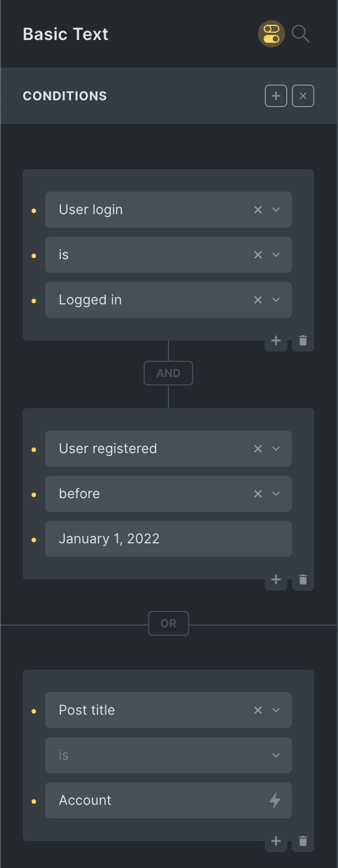338x868 pixels.
Task: Clear the User login selection
Action: [x=258, y=210]
